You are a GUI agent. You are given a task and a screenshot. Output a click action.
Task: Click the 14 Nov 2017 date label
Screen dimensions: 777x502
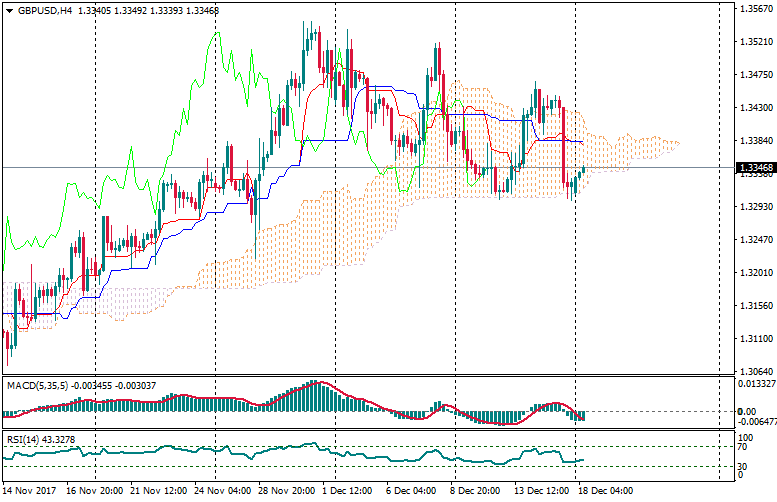(30, 492)
